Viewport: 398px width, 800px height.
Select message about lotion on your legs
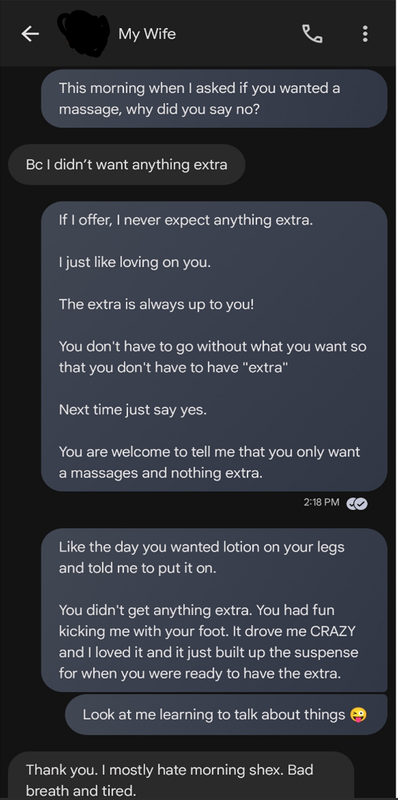click(x=214, y=610)
